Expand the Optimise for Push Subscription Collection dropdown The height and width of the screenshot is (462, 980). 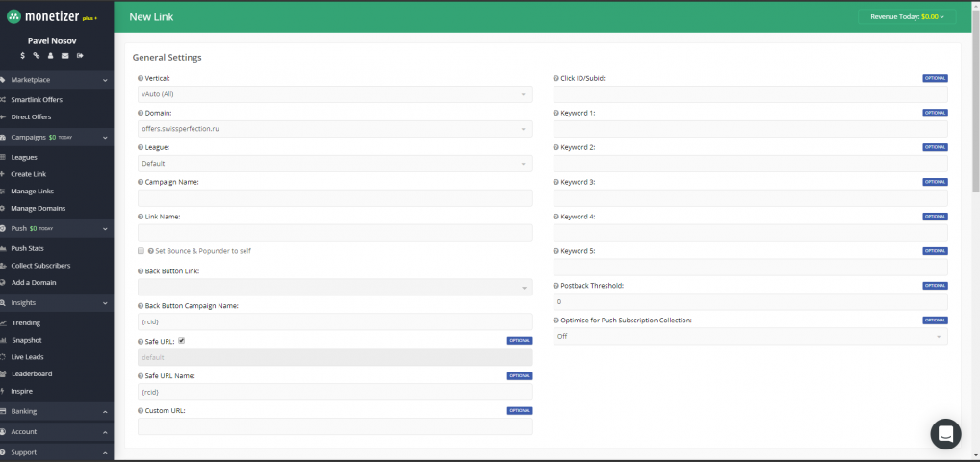click(x=750, y=337)
